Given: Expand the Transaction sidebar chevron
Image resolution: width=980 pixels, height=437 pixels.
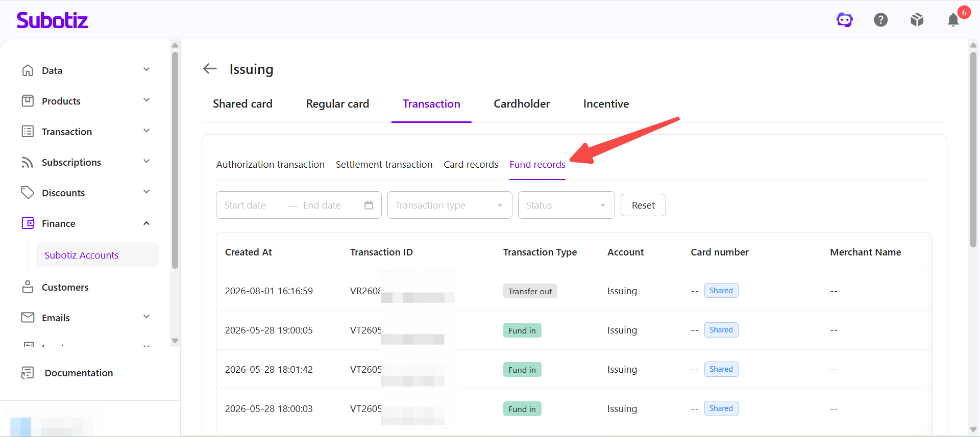Looking at the screenshot, I should click(146, 131).
